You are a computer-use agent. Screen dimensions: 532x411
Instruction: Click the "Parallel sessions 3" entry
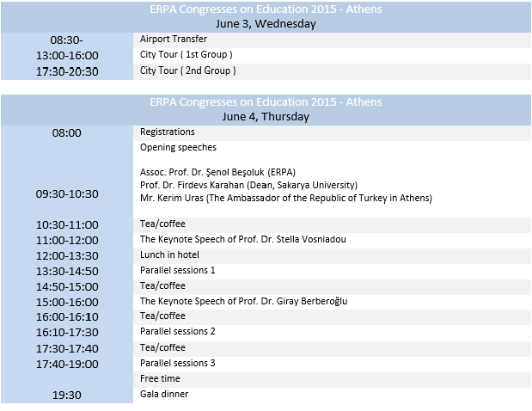click(x=178, y=364)
